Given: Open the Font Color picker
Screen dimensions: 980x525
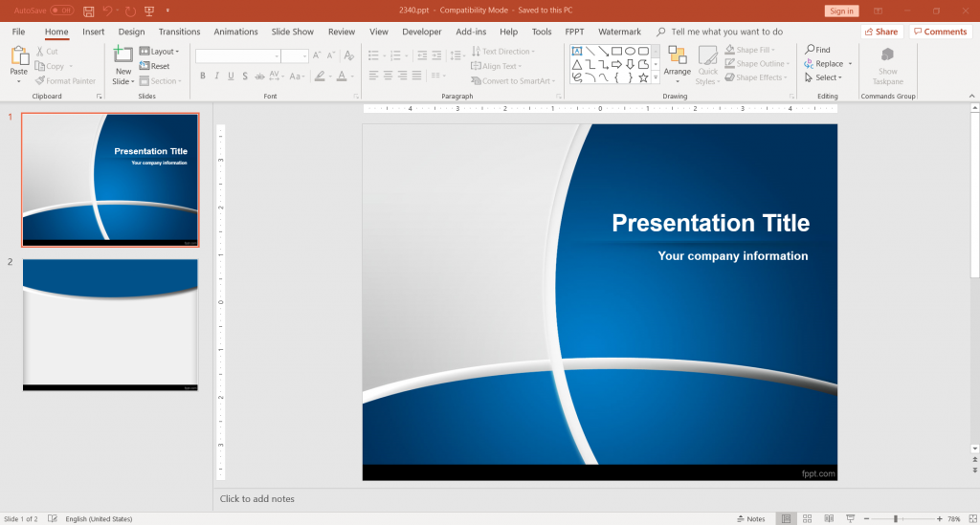Looking at the screenshot, I should 342,77.
